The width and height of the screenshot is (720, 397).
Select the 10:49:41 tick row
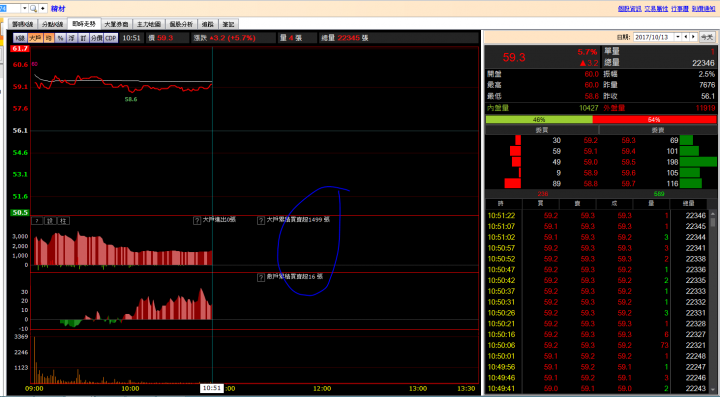coord(597,389)
